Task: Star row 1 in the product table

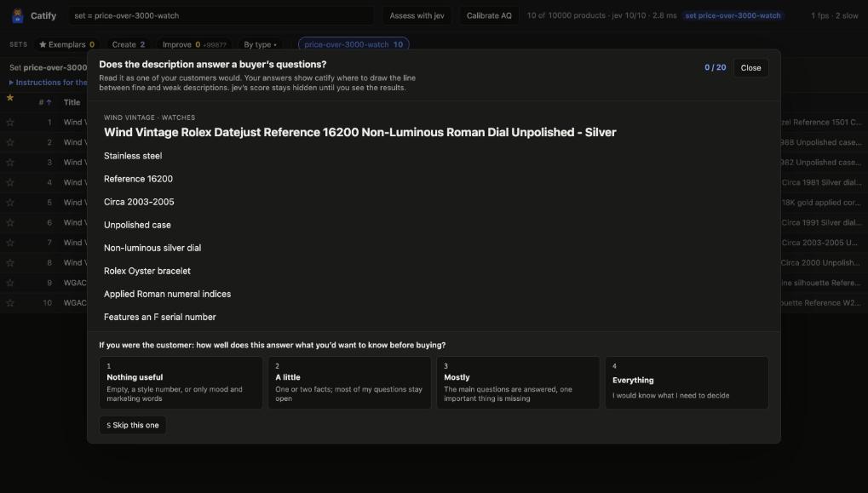Action: click(10, 123)
